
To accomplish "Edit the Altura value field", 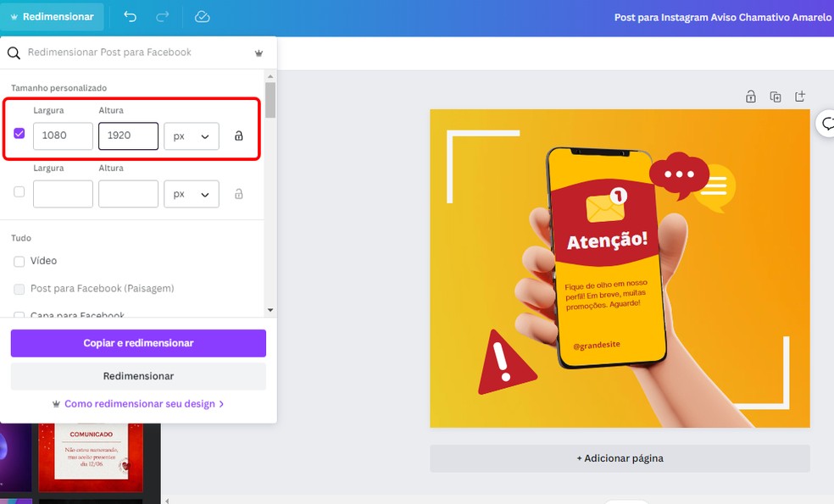I will (128, 136).
